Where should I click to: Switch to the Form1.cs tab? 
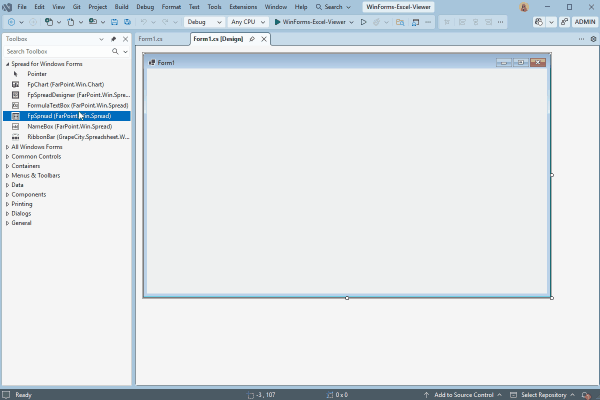150,39
